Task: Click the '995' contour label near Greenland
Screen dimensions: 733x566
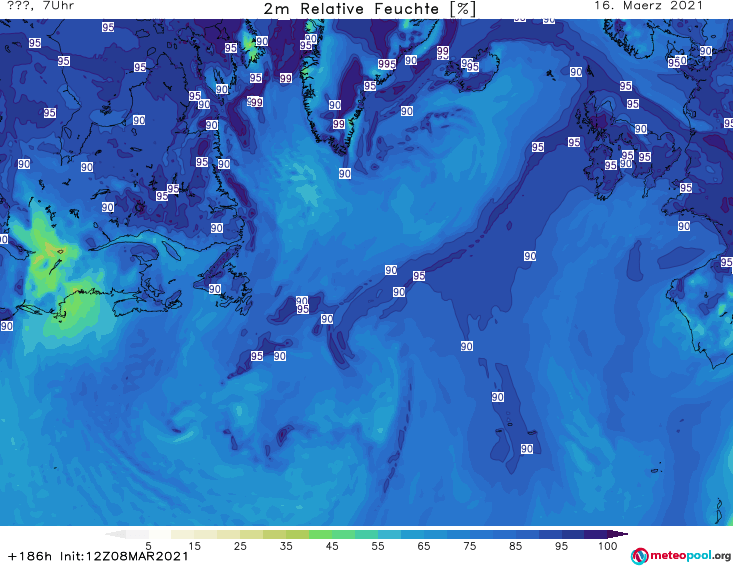Action: tap(387, 64)
